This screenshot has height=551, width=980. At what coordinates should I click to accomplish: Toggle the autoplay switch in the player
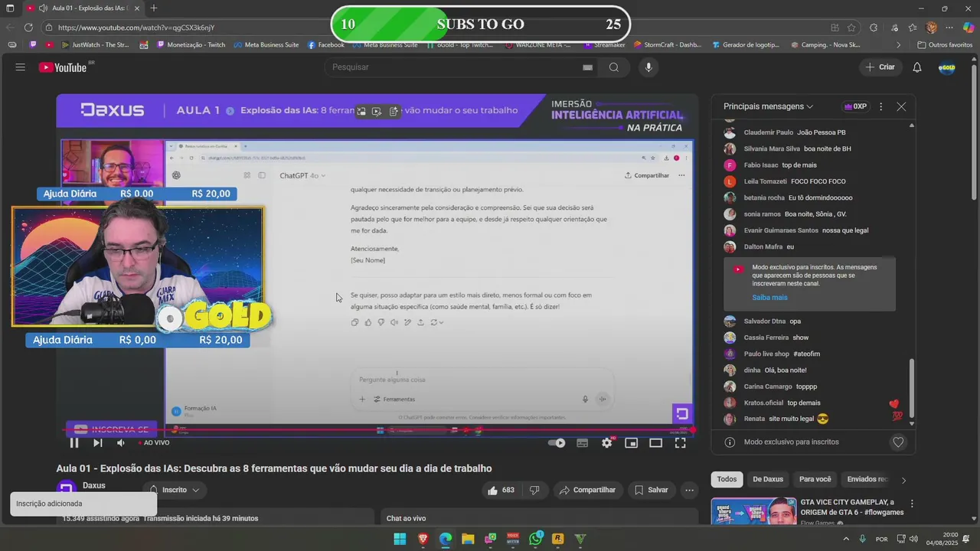557,442
